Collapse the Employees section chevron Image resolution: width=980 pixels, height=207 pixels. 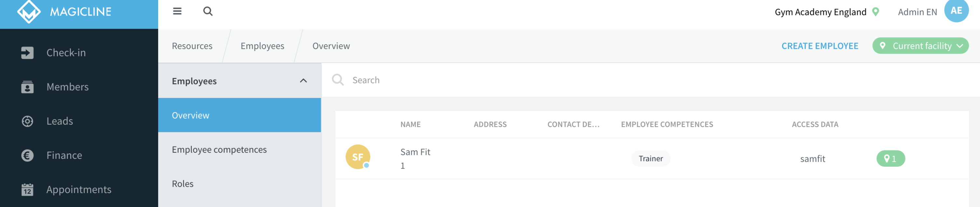click(303, 81)
